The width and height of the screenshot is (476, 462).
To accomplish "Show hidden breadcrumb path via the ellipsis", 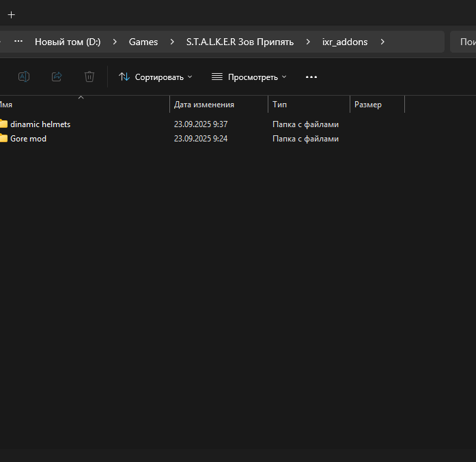I will [x=18, y=41].
